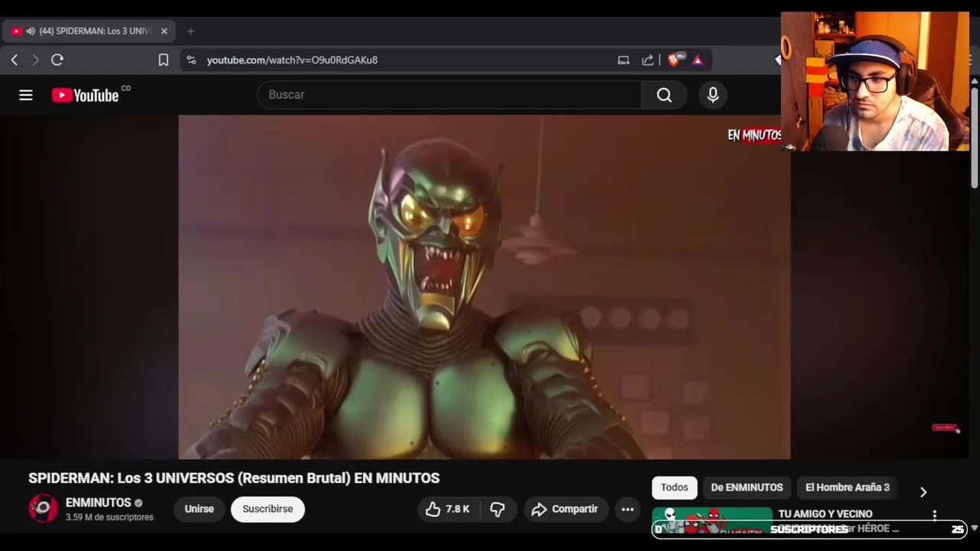Viewport: 980px width, 551px height.
Task: Open options for TU AMIGO Y VECINO video
Action: (934, 516)
